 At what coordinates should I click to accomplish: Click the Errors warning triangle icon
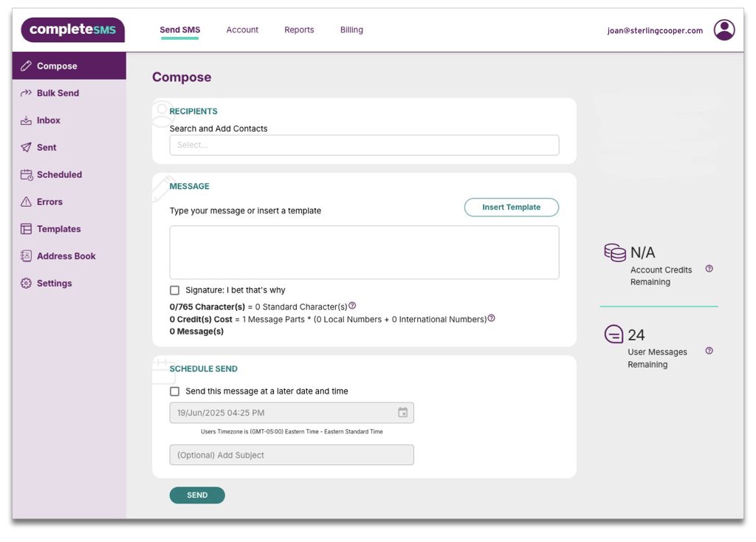coord(26,202)
